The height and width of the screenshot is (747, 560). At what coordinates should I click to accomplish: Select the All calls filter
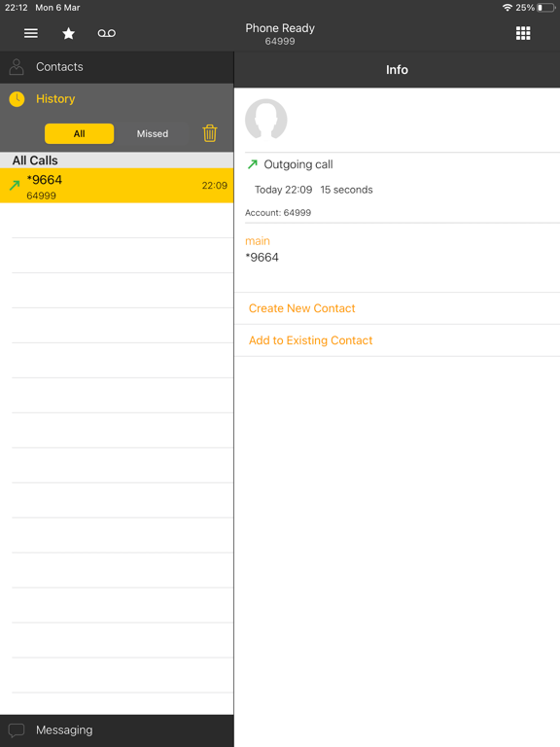click(79, 134)
